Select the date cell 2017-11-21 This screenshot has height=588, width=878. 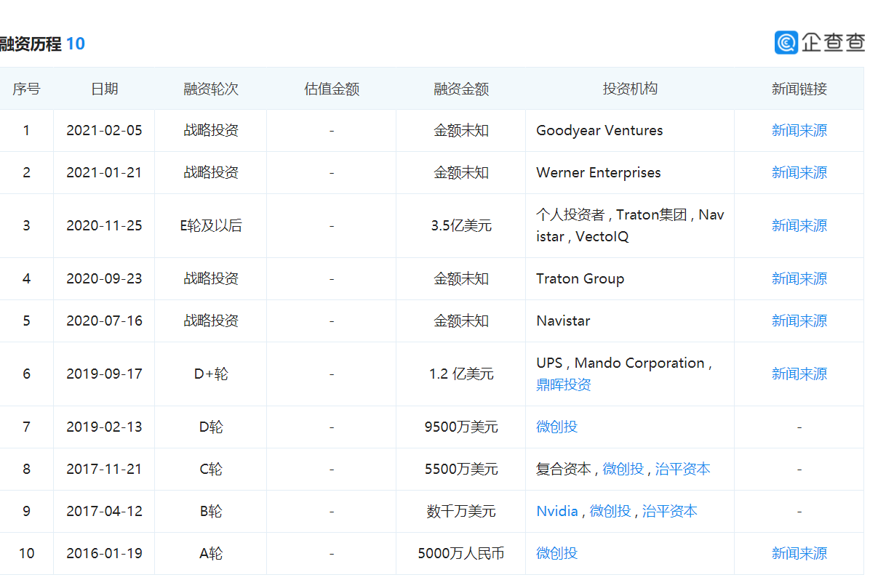pyautogui.click(x=104, y=470)
